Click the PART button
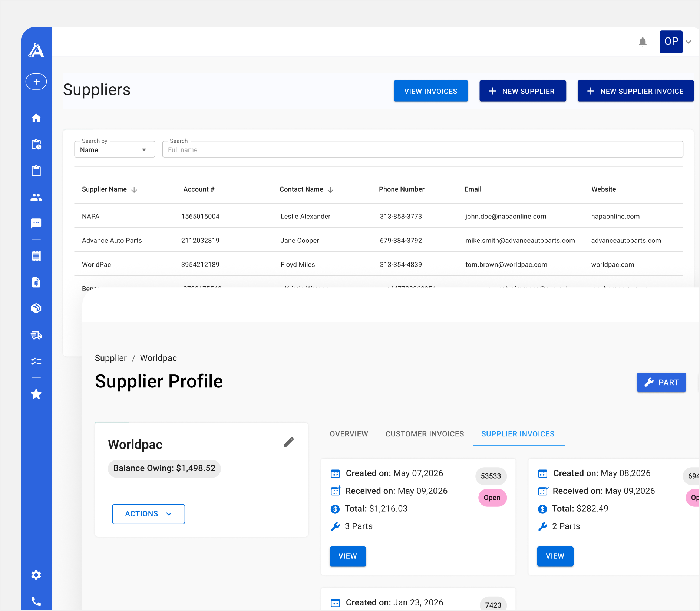Viewport: 700px width, 611px height. 661,382
